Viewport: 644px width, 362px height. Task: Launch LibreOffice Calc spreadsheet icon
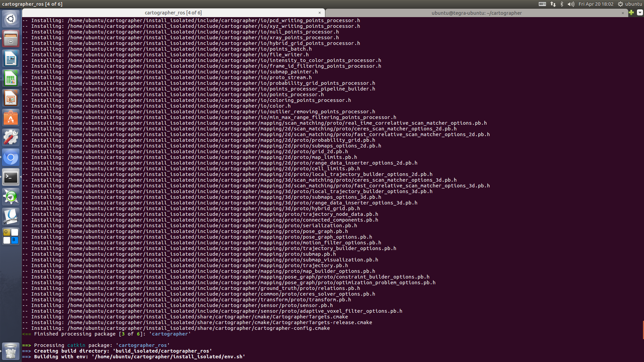pyautogui.click(x=11, y=78)
